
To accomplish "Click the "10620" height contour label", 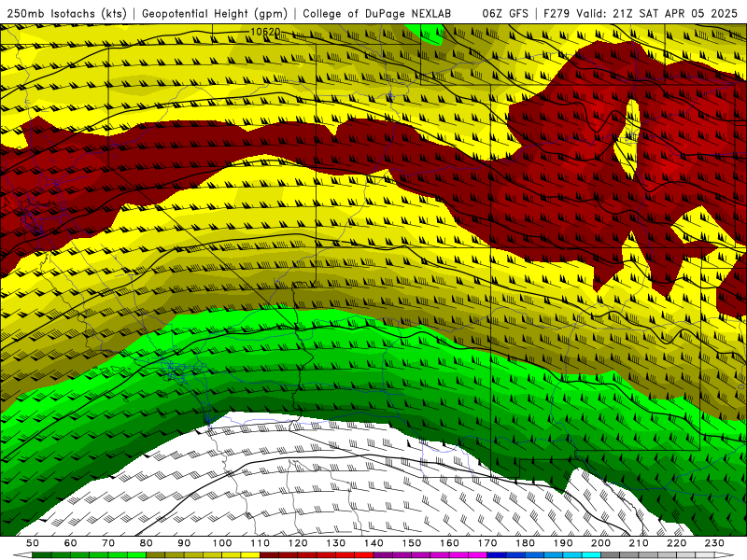I will tap(265, 32).
